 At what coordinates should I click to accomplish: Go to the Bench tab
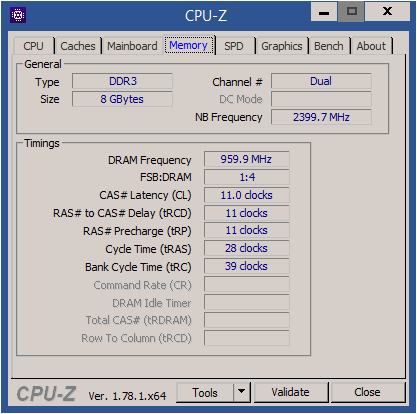[x=329, y=46]
